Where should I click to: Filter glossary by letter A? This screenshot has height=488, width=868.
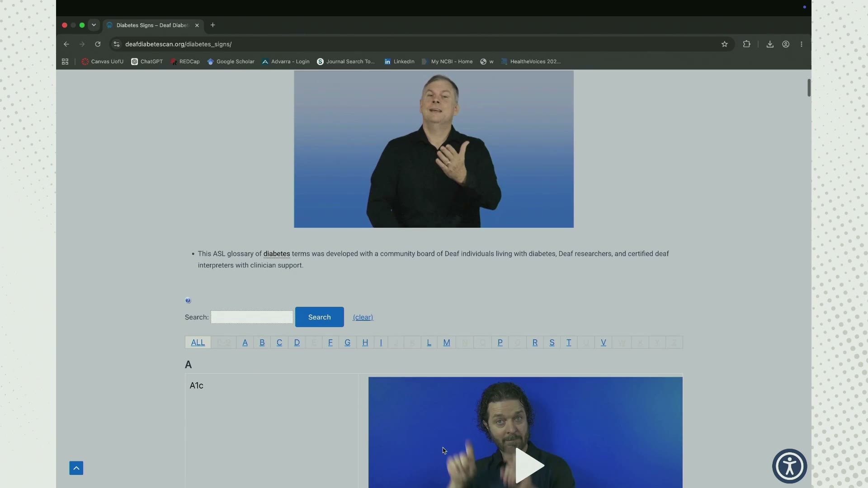245,343
